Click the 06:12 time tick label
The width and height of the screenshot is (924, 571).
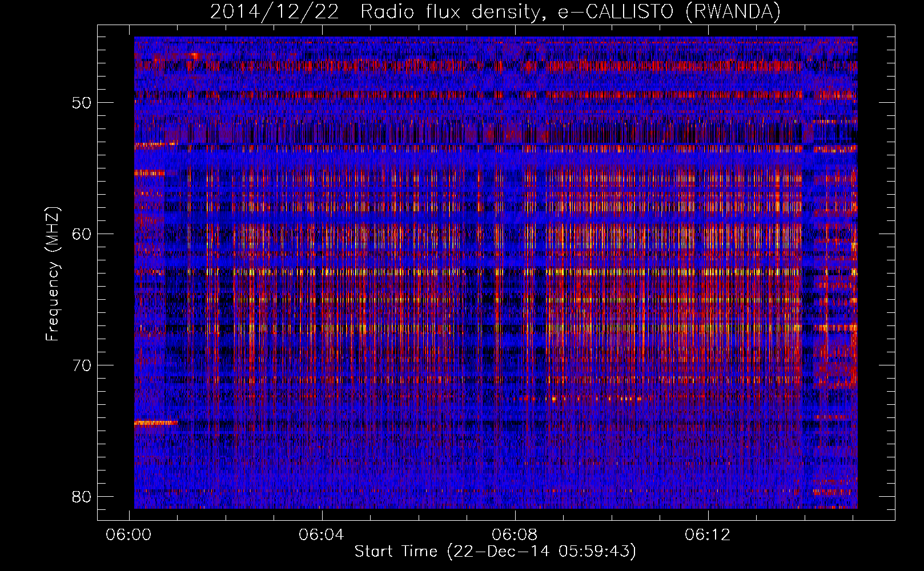click(708, 535)
